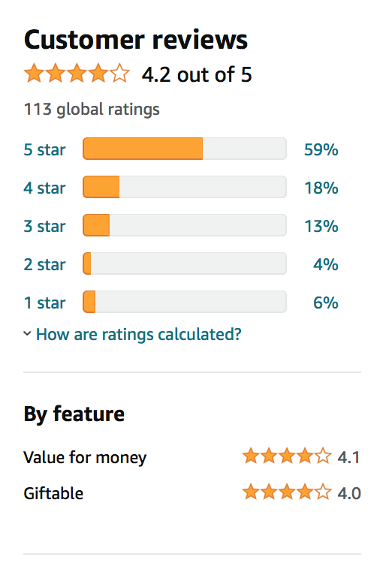This screenshot has width=381, height=572.
Task: Filter reviews by 5 star link
Action: [x=45, y=150]
